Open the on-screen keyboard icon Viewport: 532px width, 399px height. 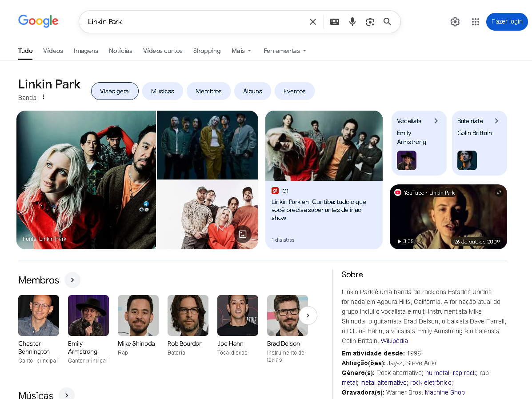(x=335, y=22)
